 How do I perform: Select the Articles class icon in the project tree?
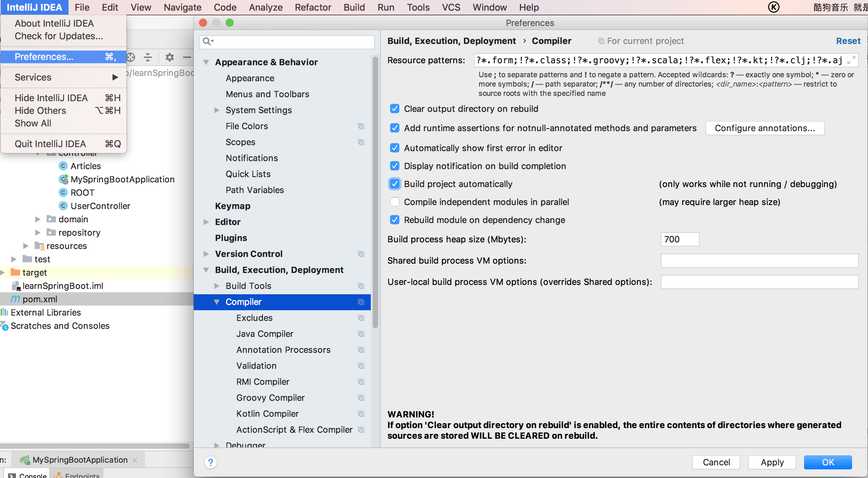[x=63, y=166]
